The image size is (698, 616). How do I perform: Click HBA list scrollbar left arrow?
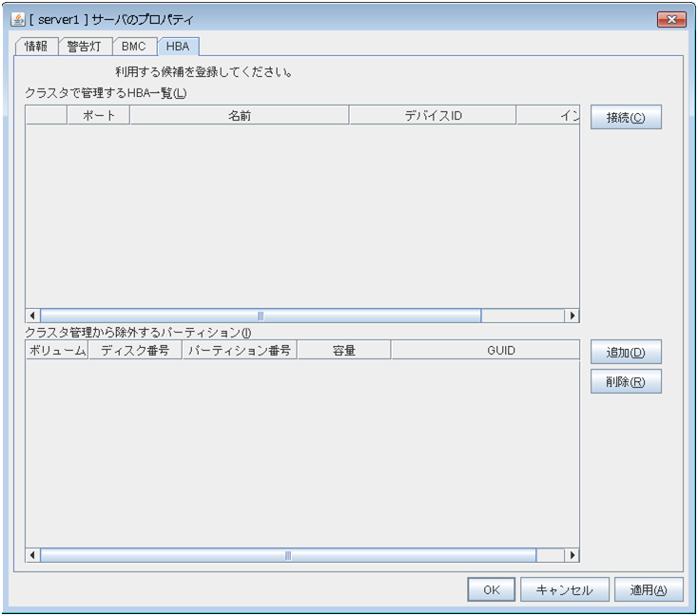pos(32,316)
